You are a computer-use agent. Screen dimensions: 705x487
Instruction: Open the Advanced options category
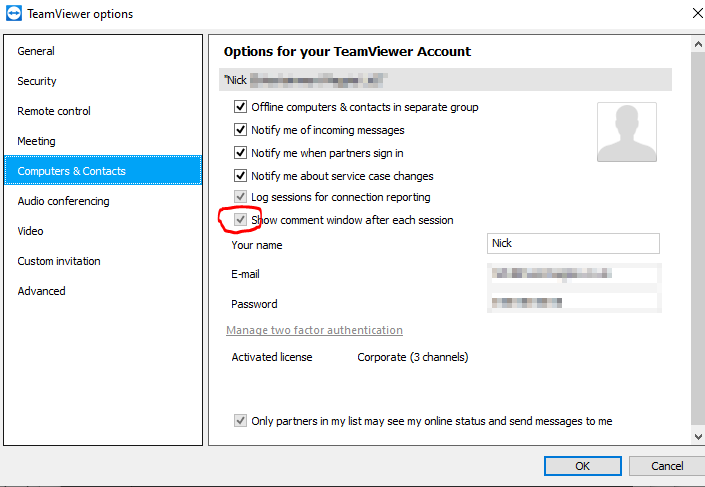pos(103,291)
